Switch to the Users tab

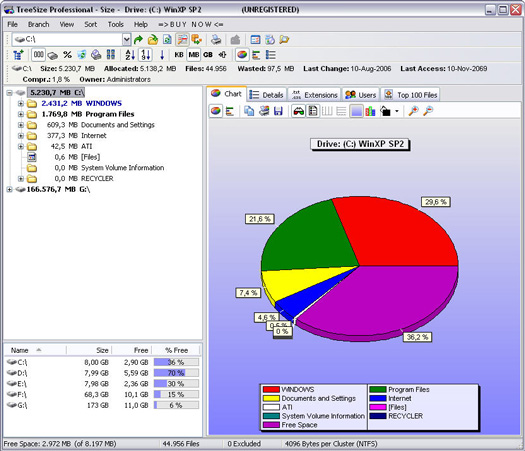point(361,95)
